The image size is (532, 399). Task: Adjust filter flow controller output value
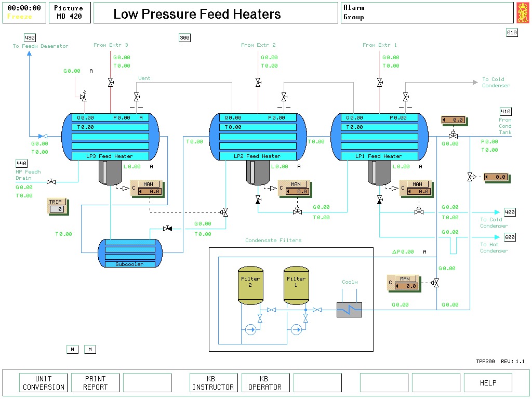point(406,286)
